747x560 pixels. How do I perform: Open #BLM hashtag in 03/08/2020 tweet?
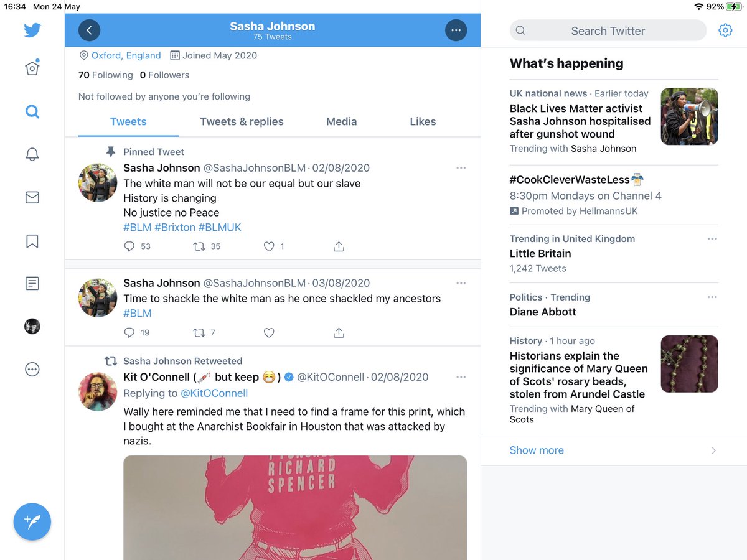pos(138,313)
